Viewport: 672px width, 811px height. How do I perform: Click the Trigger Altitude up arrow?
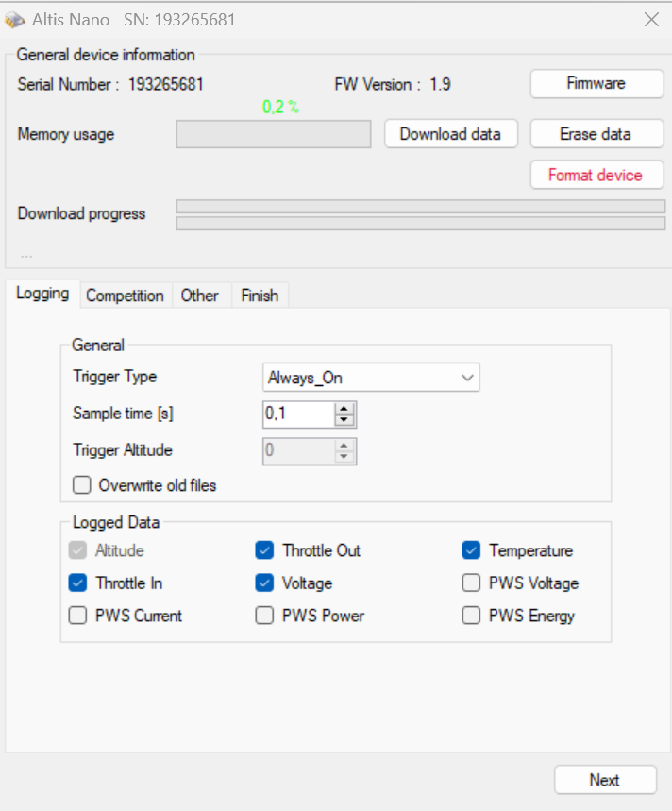click(344, 446)
